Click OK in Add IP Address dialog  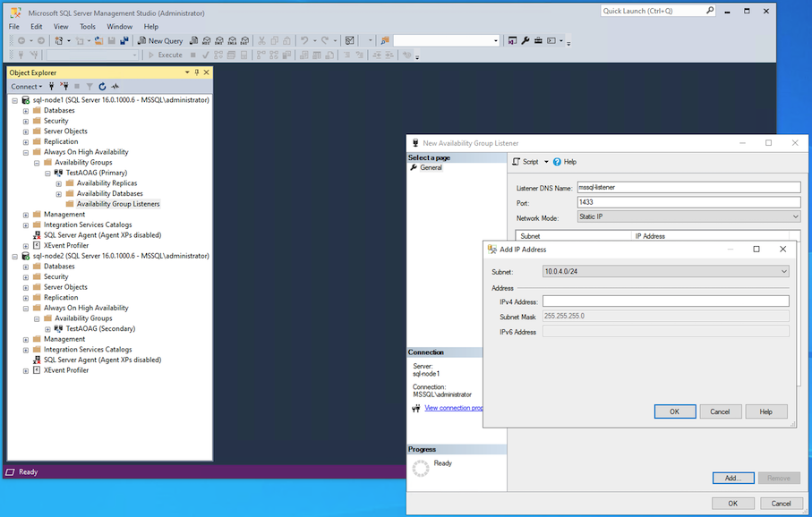pyautogui.click(x=675, y=412)
